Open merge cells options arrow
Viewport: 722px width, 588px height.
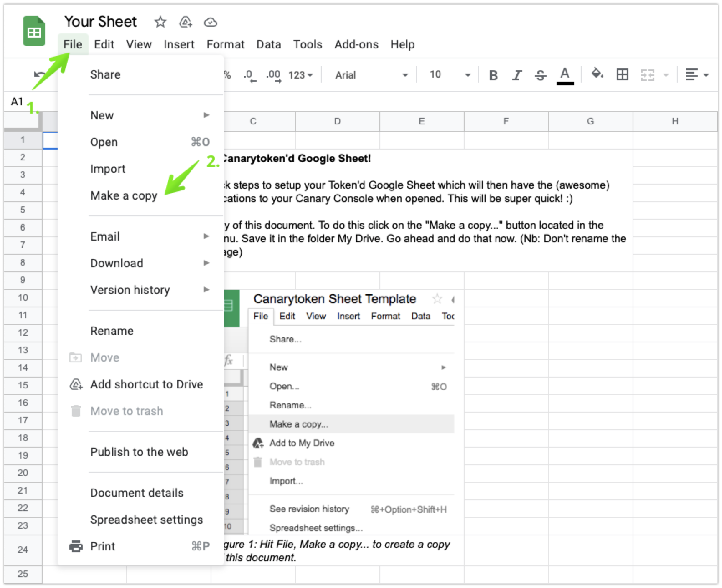coord(666,75)
